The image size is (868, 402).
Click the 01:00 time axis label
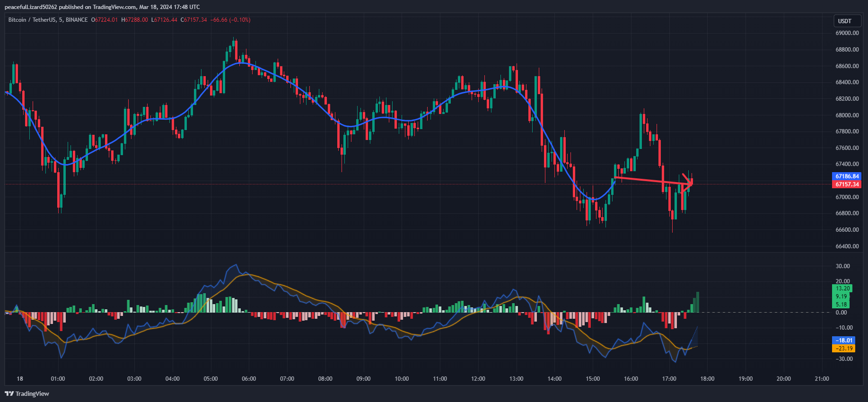point(58,379)
